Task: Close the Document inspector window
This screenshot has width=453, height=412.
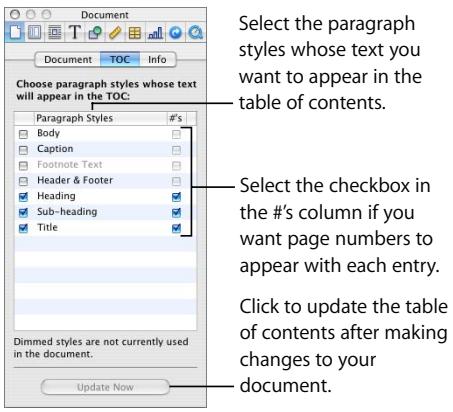Action: tap(15, 14)
